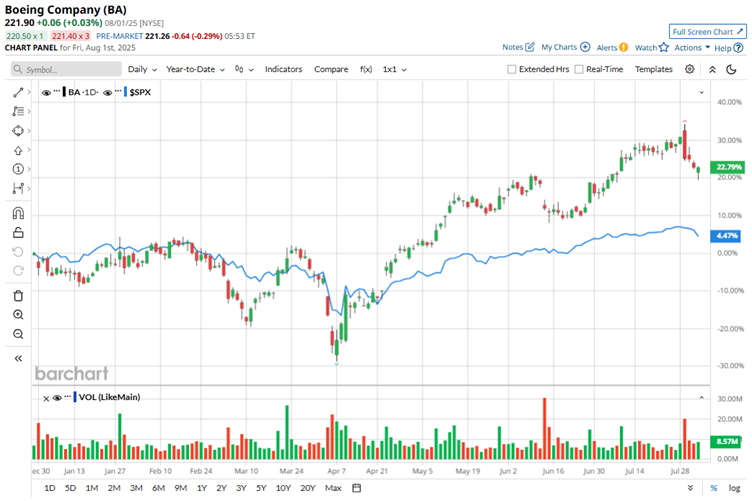This screenshot has width=752, height=501.
Task: Select the 6M time range
Action: click(158, 488)
